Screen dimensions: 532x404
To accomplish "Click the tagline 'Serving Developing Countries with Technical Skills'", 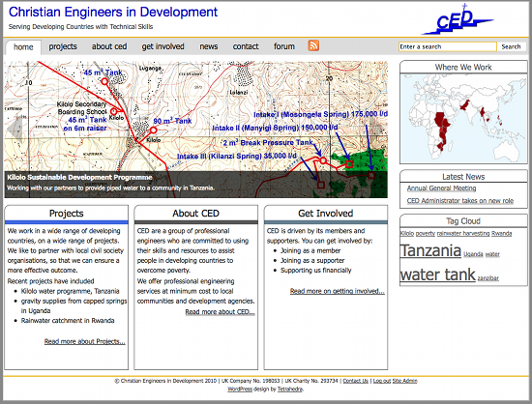I will click(80, 27).
